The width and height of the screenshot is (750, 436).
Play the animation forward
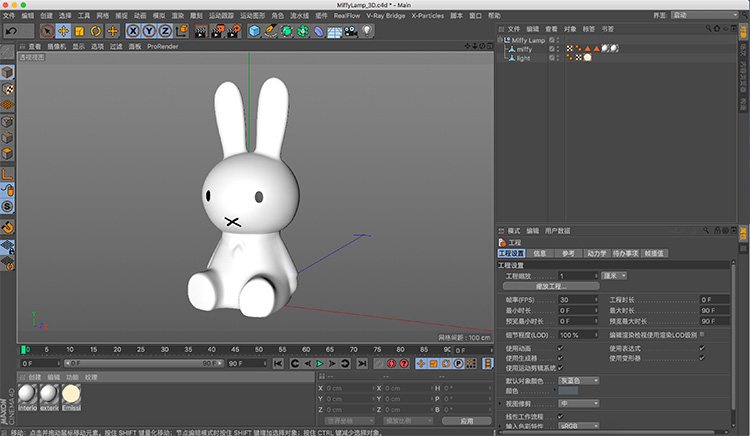(320, 364)
